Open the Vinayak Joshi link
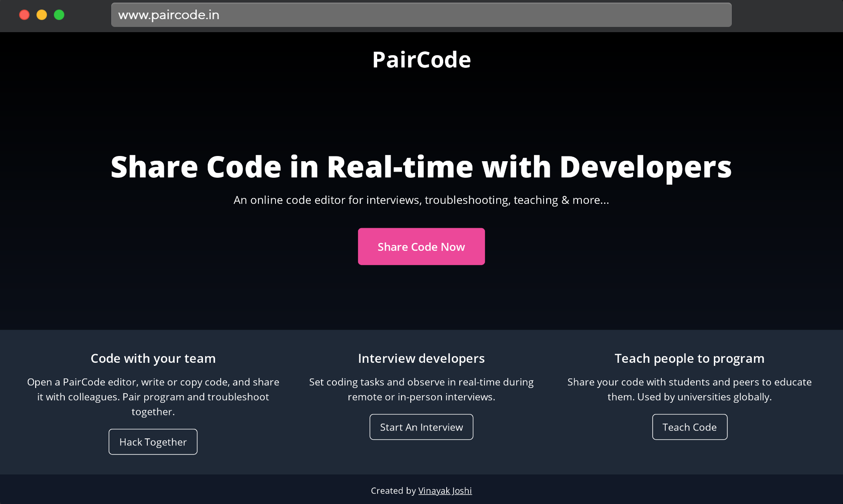 (x=445, y=491)
